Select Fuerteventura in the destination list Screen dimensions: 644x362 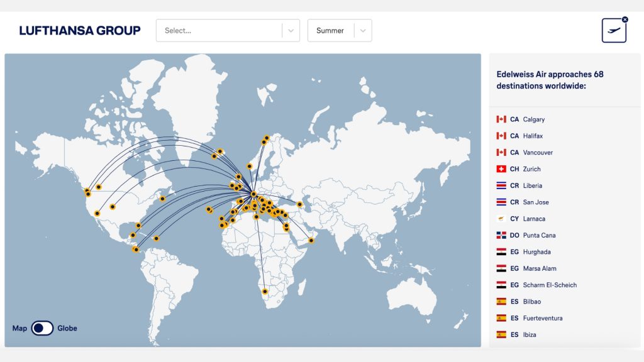(543, 318)
